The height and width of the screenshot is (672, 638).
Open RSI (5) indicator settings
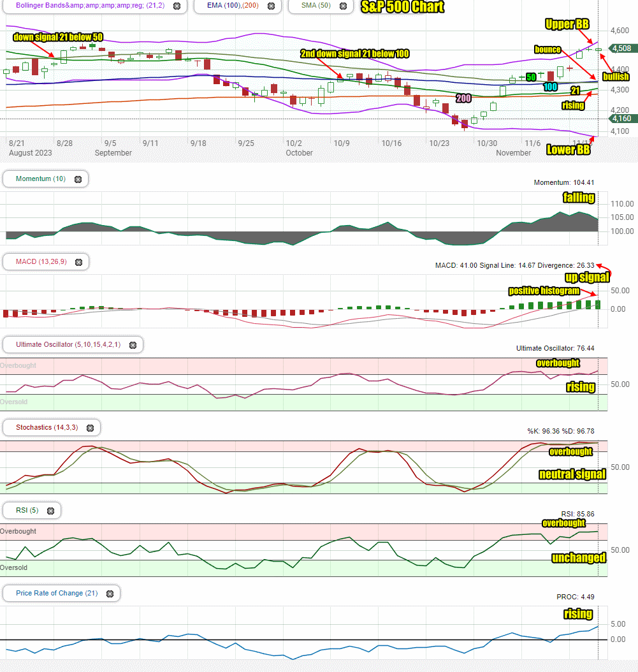point(27,510)
